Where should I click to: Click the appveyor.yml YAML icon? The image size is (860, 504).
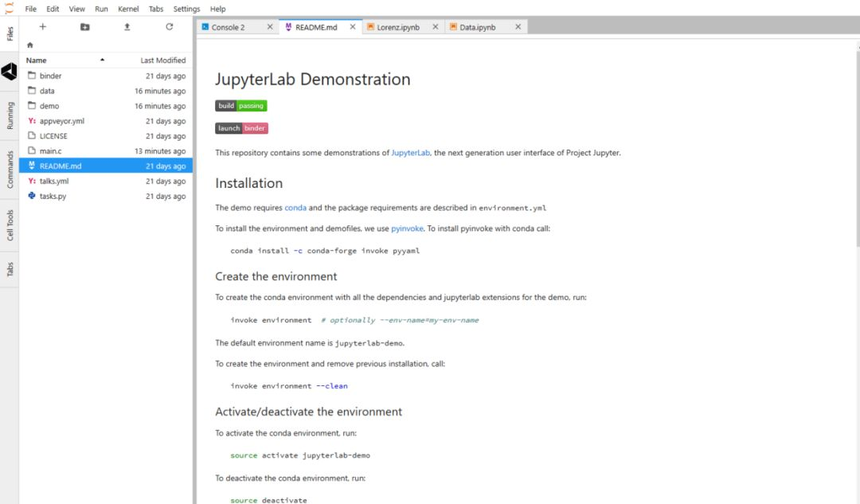(x=32, y=121)
